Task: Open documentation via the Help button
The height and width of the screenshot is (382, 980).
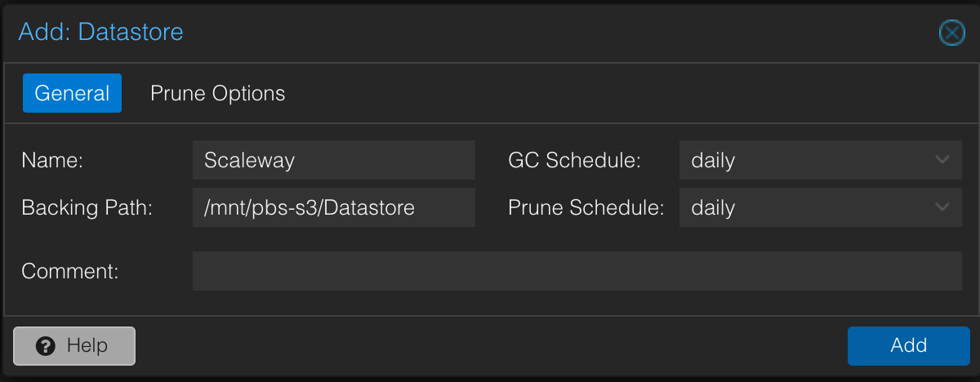Action: (x=74, y=346)
